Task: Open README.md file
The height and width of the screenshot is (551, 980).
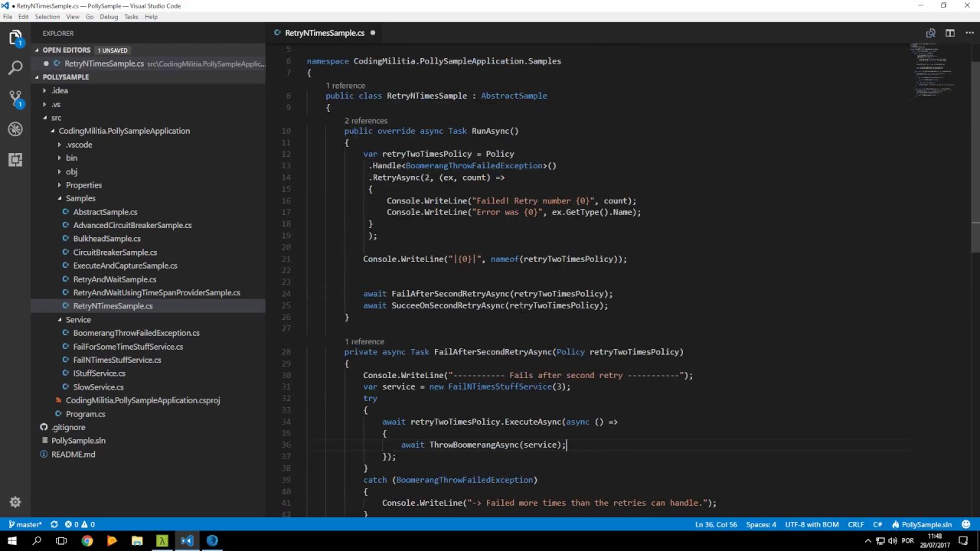Action: pyautogui.click(x=73, y=455)
